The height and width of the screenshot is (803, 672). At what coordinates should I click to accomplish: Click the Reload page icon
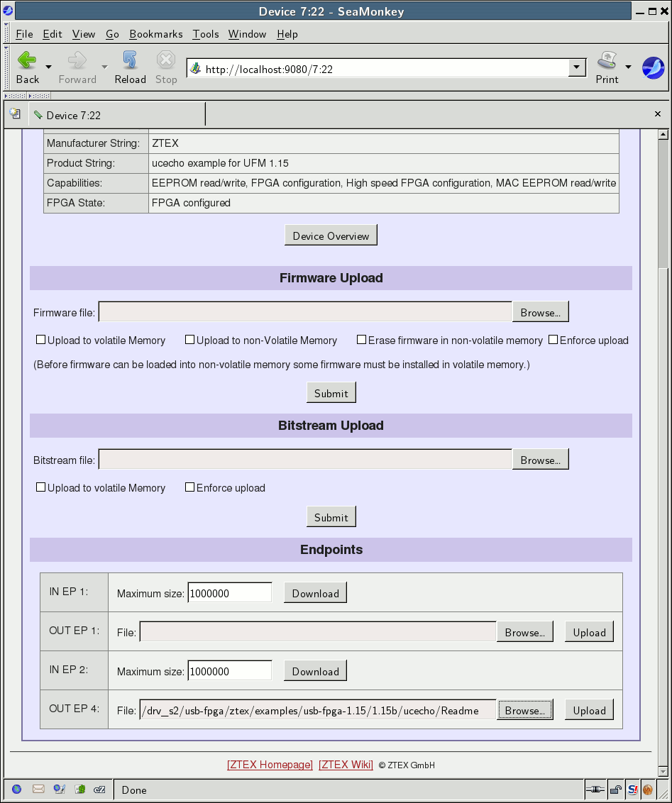[x=130, y=61]
